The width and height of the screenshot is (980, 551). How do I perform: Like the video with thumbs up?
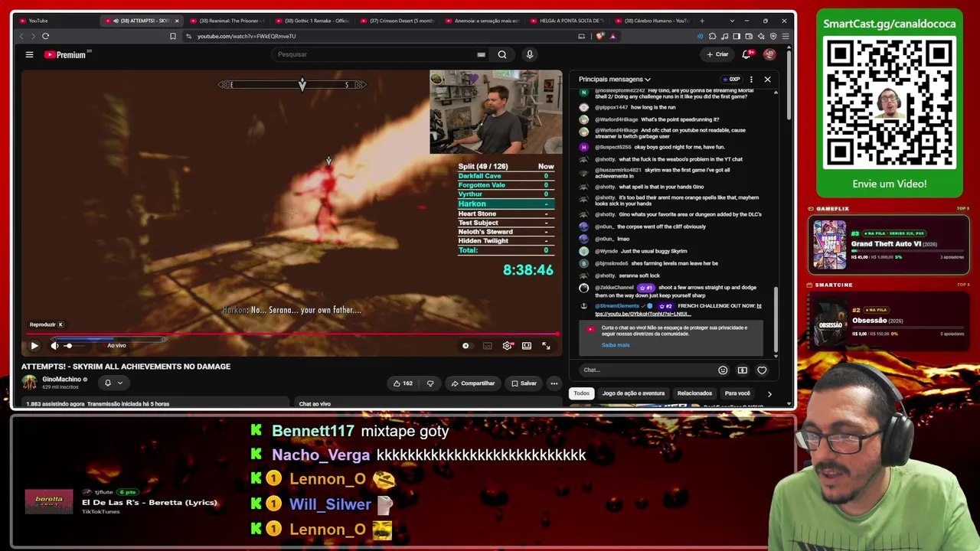403,383
